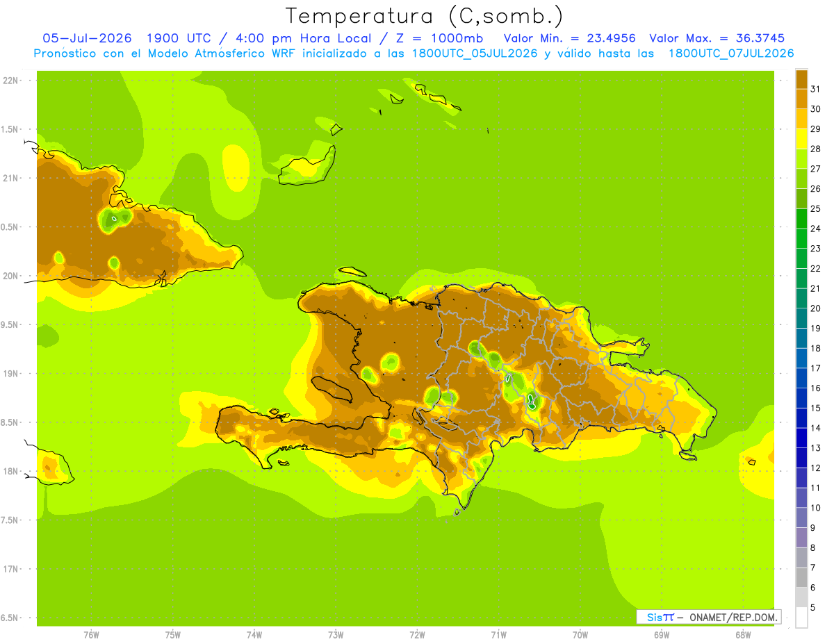Click the 6 degree gray legend swatch

801,577
